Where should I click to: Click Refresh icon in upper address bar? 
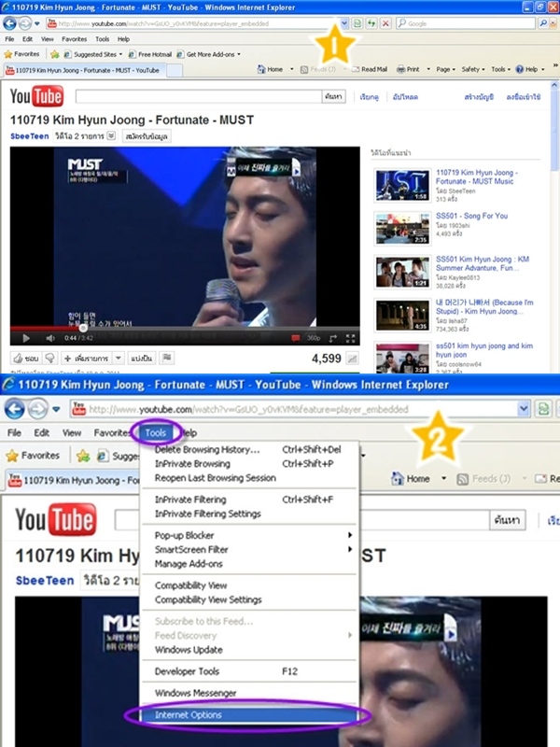(371, 22)
